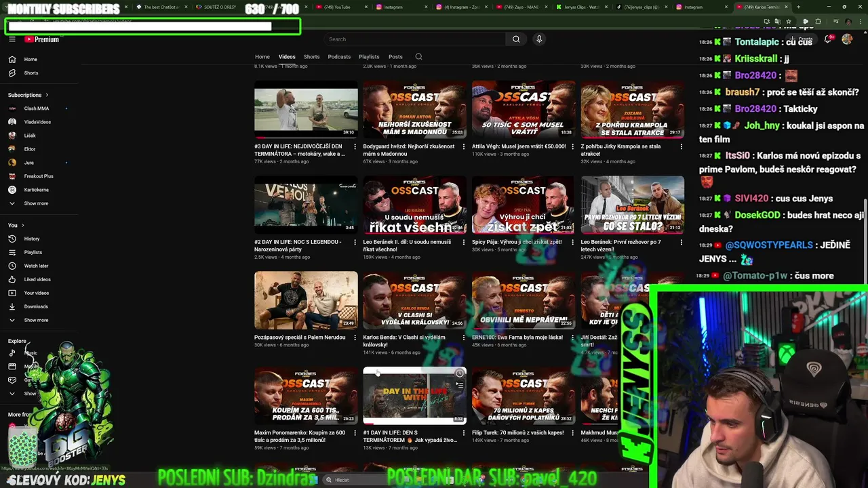The width and height of the screenshot is (868, 488).
Task: Open the YouTube guide hamburger menu
Action: tap(12, 39)
